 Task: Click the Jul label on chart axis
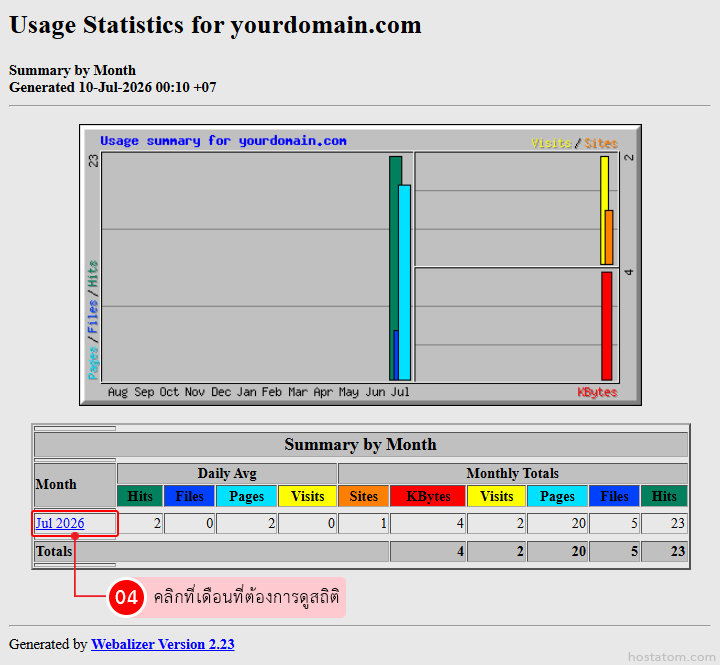pos(400,392)
